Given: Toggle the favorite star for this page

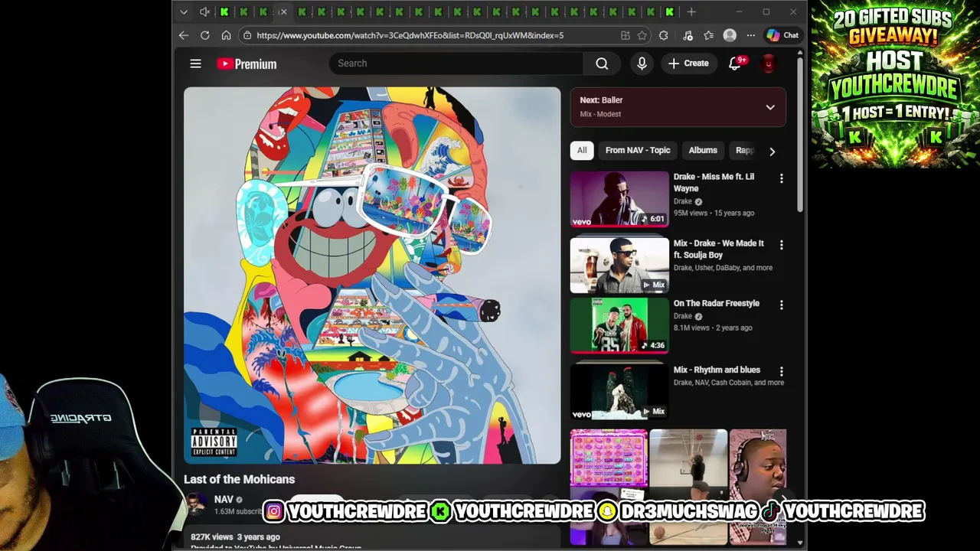Looking at the screenshot, I should tap(642, 35).
